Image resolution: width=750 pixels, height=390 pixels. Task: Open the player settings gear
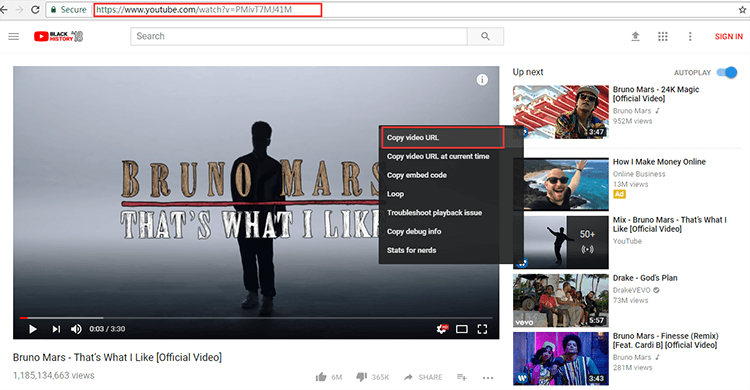coord(441,329)
